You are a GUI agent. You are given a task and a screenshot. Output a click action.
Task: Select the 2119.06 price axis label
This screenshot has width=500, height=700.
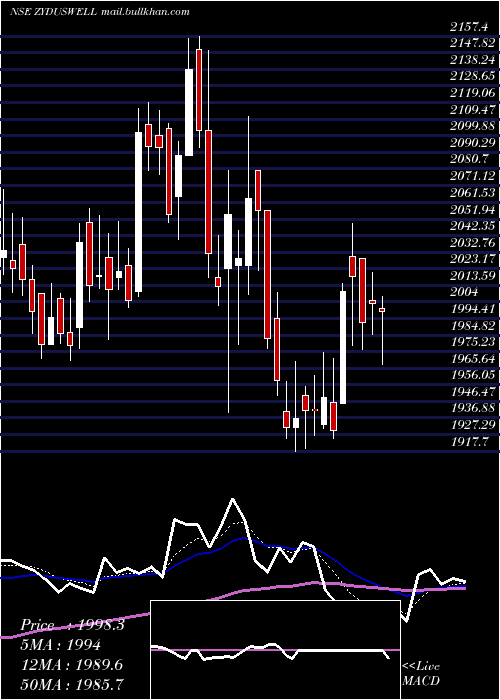(x=472, y=93)
